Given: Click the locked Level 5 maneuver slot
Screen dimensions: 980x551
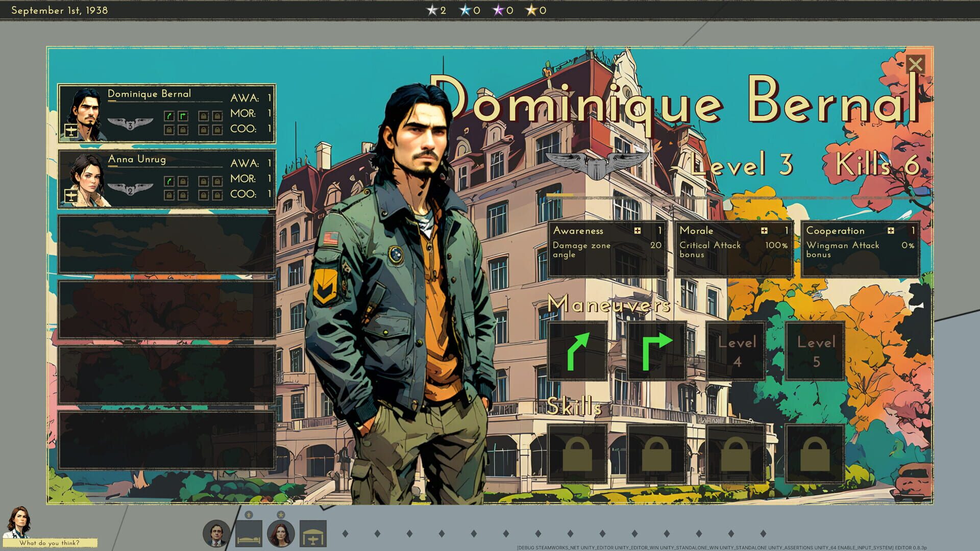Looking at the screenshot, I should pyautogui.click(x=815, y=351).
